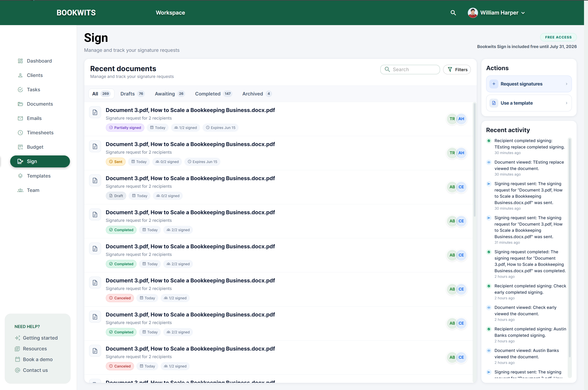Click the plus icon on Request signatures
This screenshot has height=390, width=588.
click(494, 84)
